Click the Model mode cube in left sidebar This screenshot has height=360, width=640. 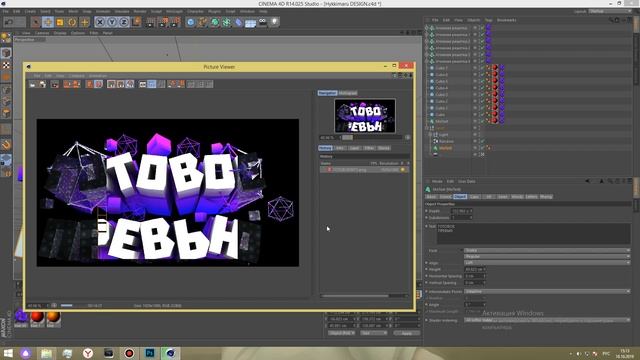coord(6,53)
